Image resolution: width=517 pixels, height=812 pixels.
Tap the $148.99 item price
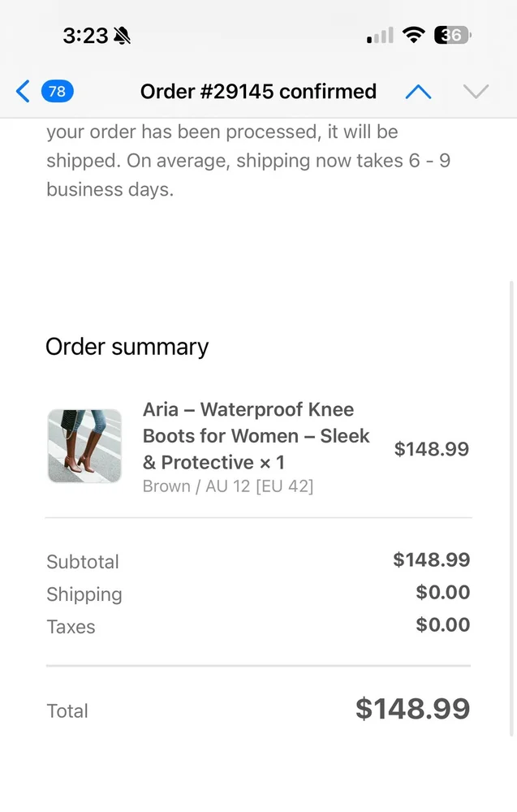click(x=431, y=449)
